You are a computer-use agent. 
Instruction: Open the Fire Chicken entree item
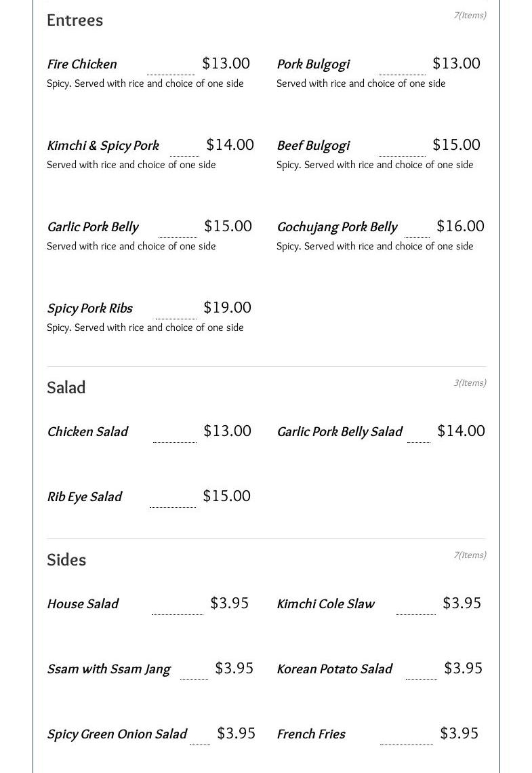coord(82,64)
